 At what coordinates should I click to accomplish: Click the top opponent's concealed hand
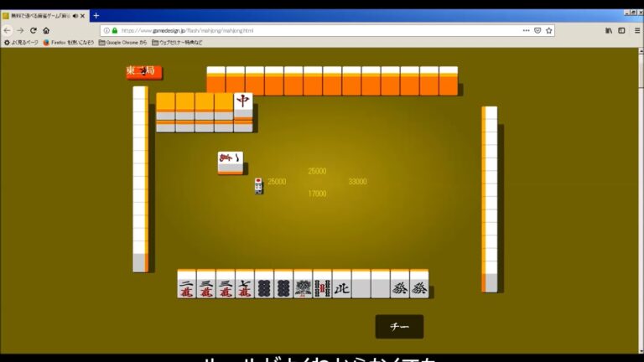[x=332, y=80]
